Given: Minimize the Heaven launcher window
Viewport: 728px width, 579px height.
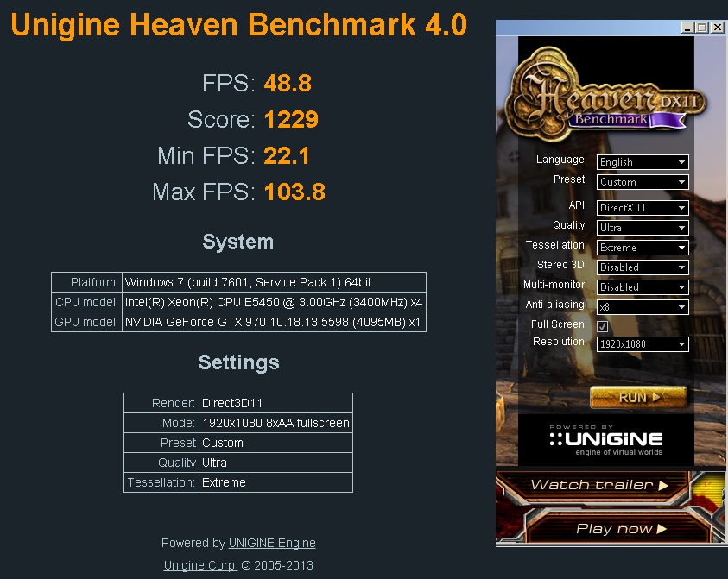Looking at the screenshot, I should (x=687, y=28).
